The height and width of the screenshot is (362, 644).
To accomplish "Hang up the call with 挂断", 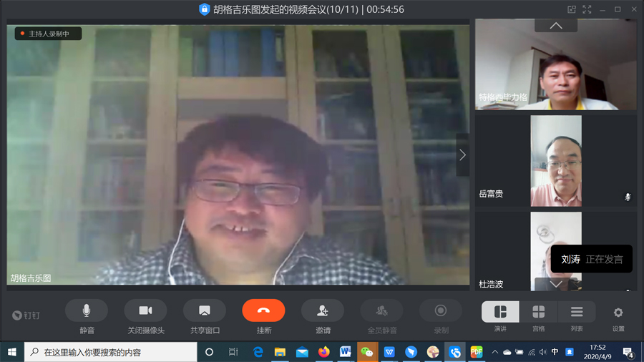I will click(263, 310).
